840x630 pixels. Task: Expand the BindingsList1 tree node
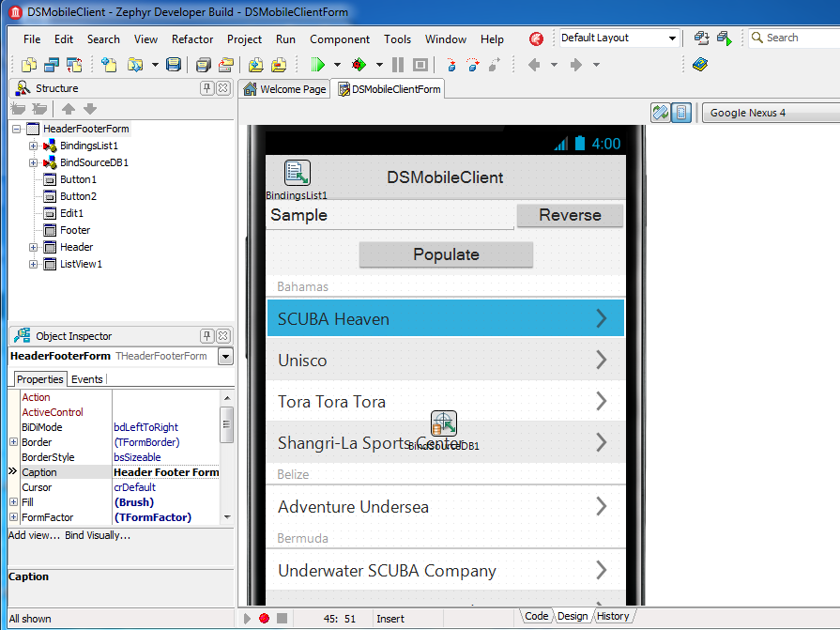click(33, 146)
